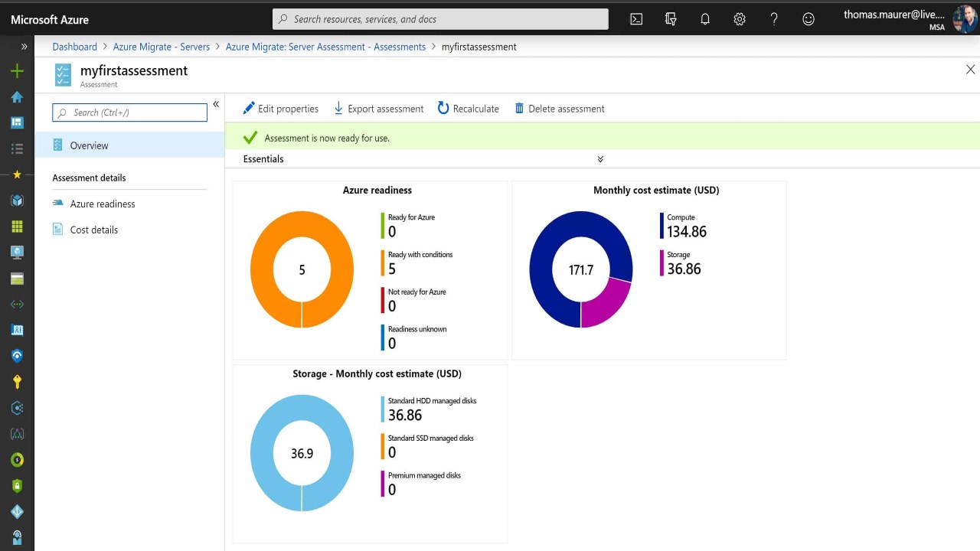Click Compute 134.86 value
Viewport: 980px width, 551px height.
pyautogui.click(x=687, y=232)
